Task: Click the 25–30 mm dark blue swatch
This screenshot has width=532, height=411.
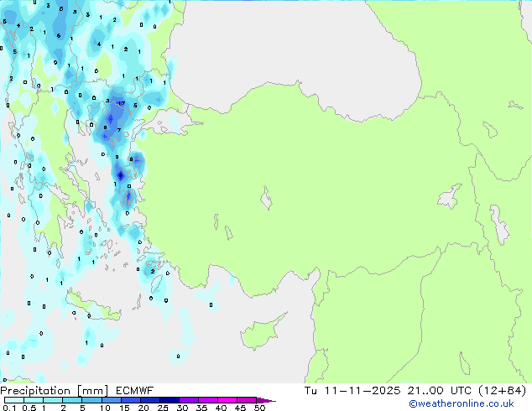Action: (x=169, y=400)
